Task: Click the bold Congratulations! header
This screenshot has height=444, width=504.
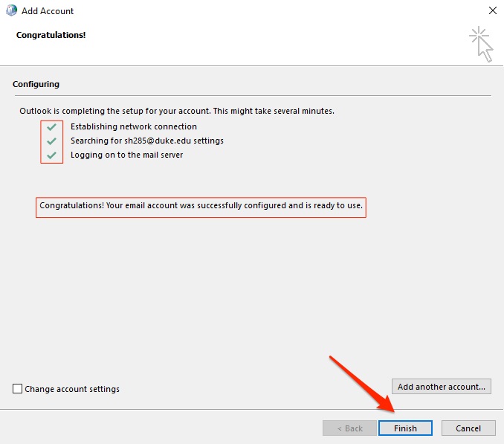Action: pos(51,35)
